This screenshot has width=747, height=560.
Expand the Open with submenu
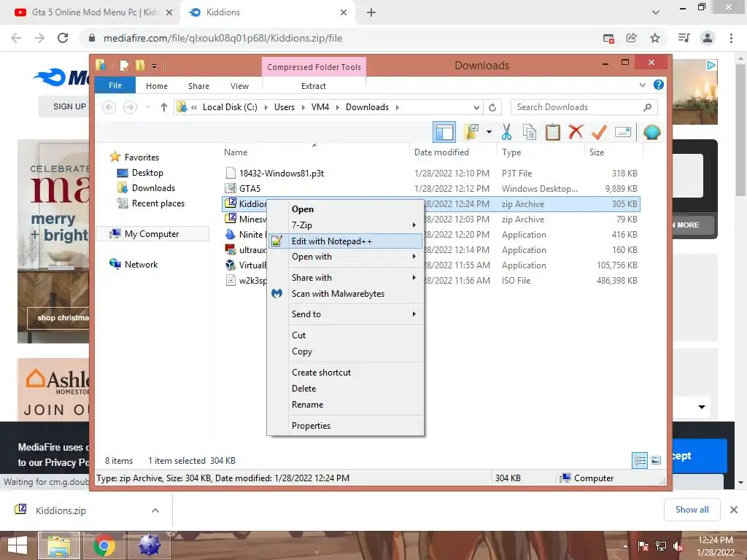click(x=345, y=257)
